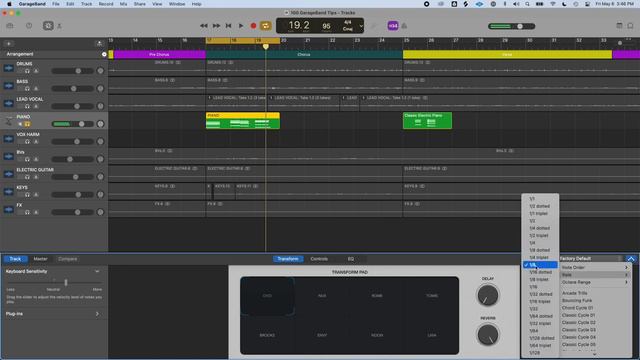This screenshot has width=640, height=360.
Task: Click the master volume slider
Action: [512, 26]
